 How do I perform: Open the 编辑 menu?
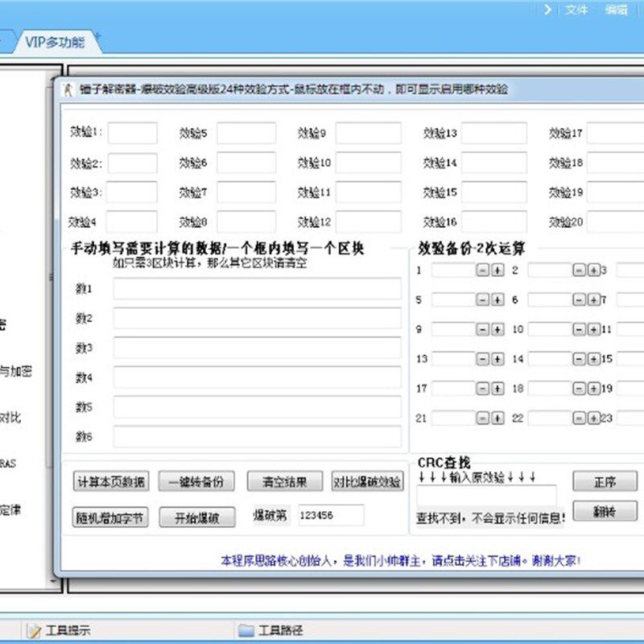(x=616, y=10)
